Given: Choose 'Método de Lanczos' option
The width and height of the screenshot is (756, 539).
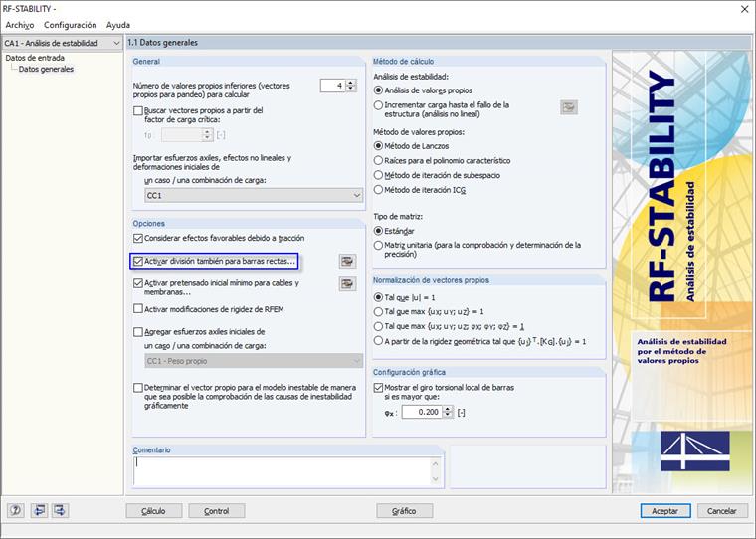Looking at the screenshot, I should [x=378, y=145].
